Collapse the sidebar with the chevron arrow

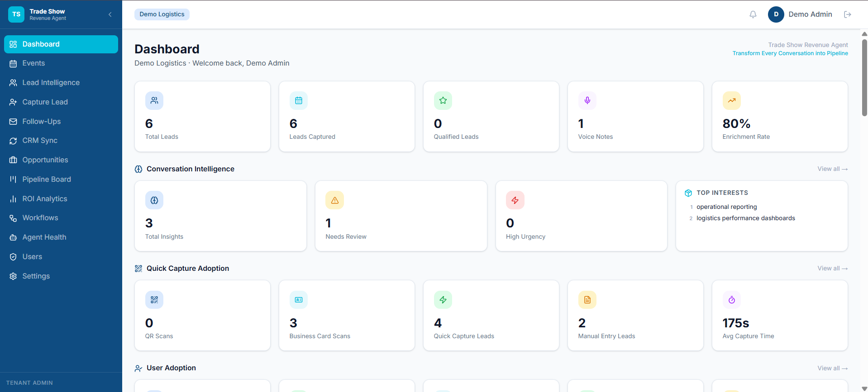110,14
